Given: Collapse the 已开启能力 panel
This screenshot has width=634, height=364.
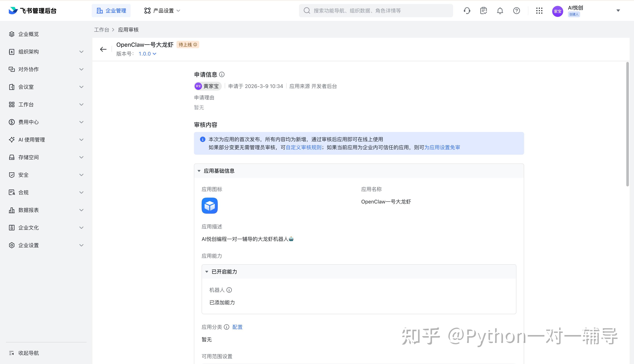Looking at the screenshot, I should [x=207, y=272].
